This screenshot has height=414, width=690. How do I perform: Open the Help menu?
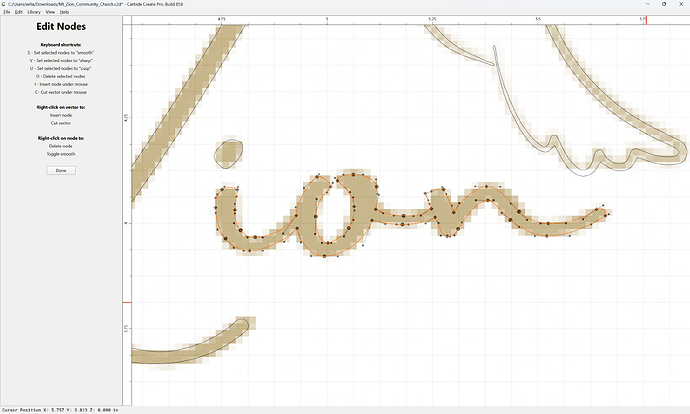(x=64, y=12)
